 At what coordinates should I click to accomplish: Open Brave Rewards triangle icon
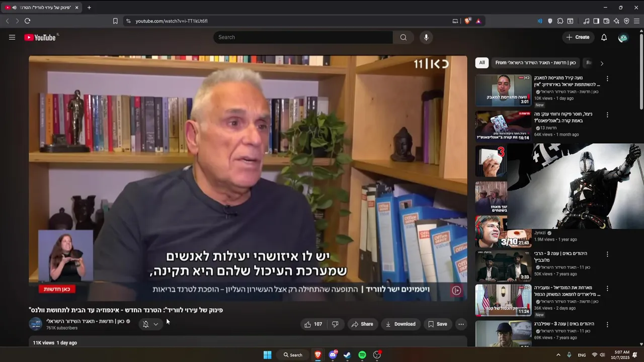[478, 21]
